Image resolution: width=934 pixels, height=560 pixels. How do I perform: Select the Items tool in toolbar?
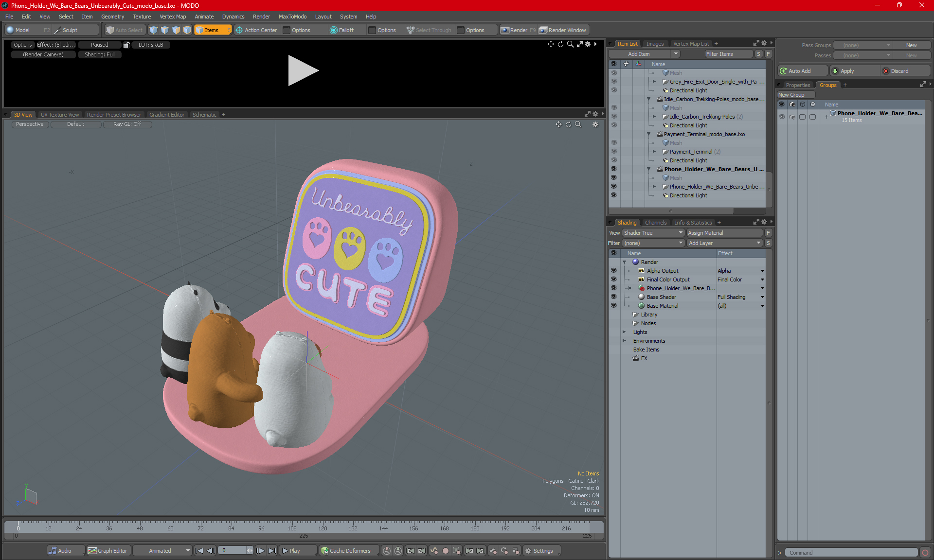212,29
